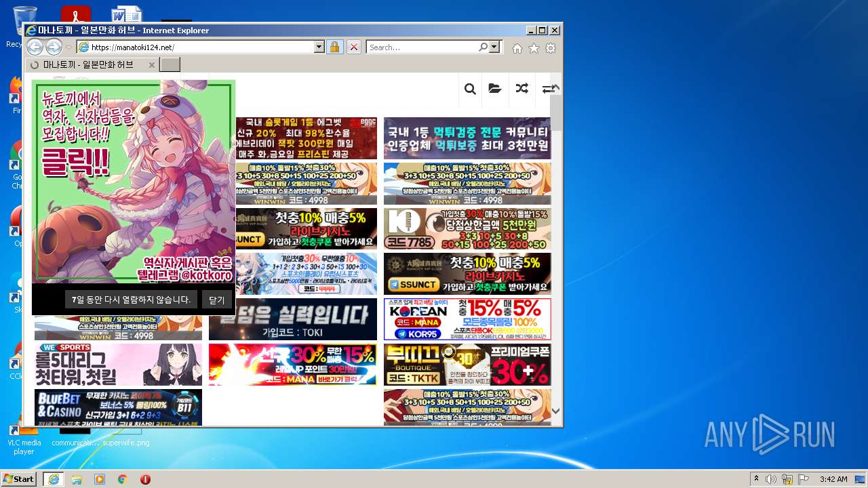Click the volume speaker tray icon
868x488 pixels.
771,479
